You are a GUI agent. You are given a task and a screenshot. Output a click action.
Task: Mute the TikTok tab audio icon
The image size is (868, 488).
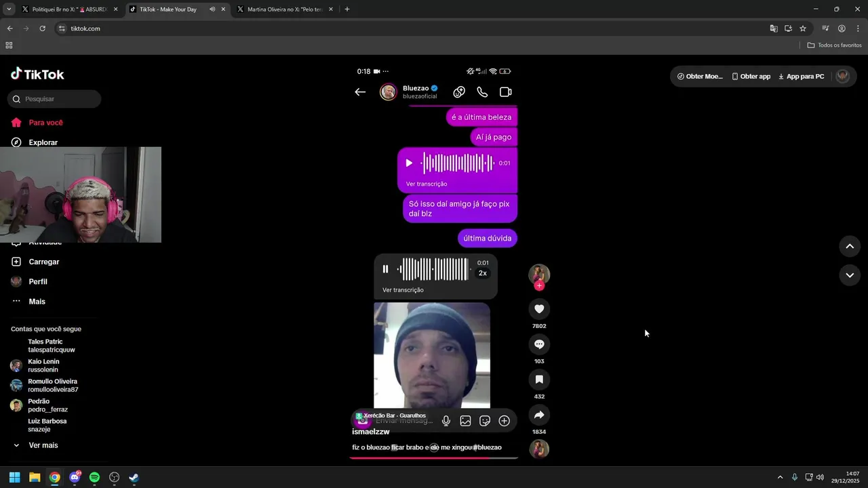tap(212, 9)
